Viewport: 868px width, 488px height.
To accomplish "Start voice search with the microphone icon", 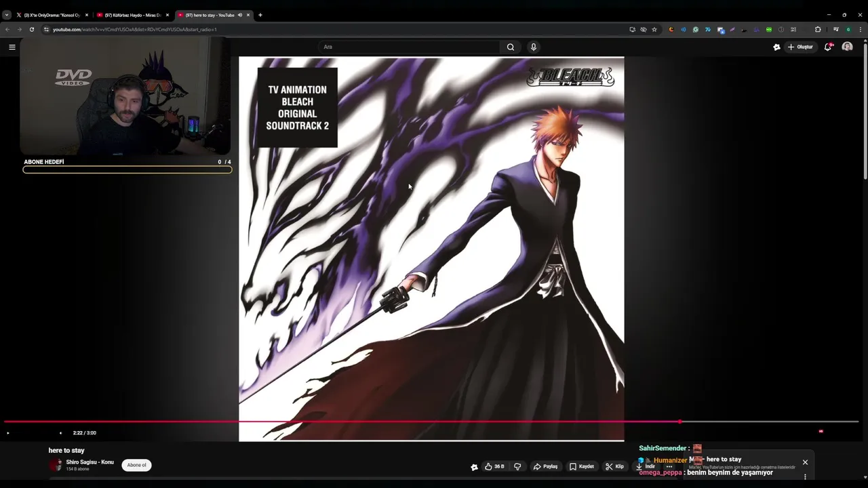I will point(534,47).
